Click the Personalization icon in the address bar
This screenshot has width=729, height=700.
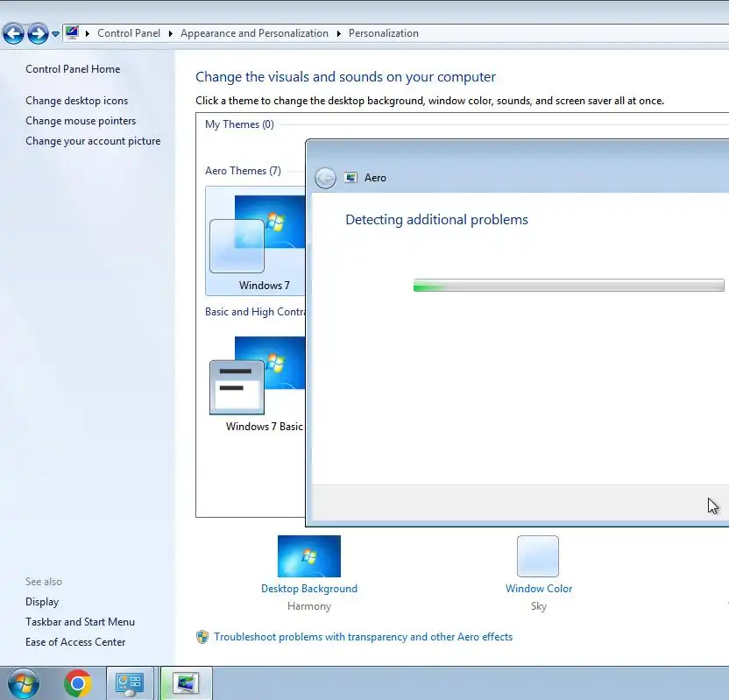tap(72, 33)
